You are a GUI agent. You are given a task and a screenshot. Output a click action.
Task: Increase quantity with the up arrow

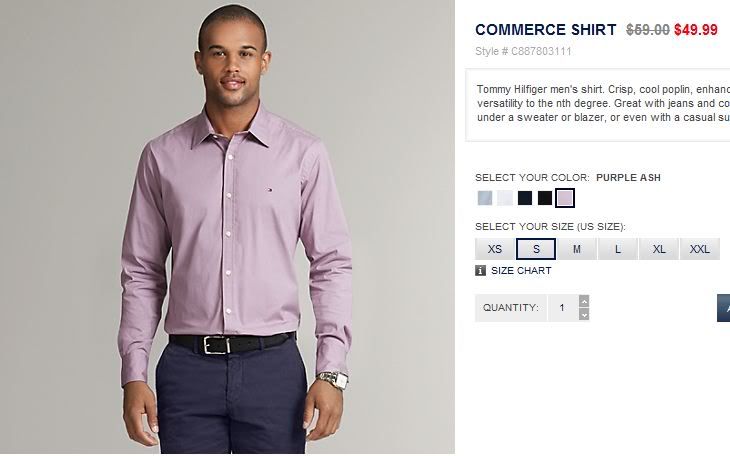click(584, 301)
